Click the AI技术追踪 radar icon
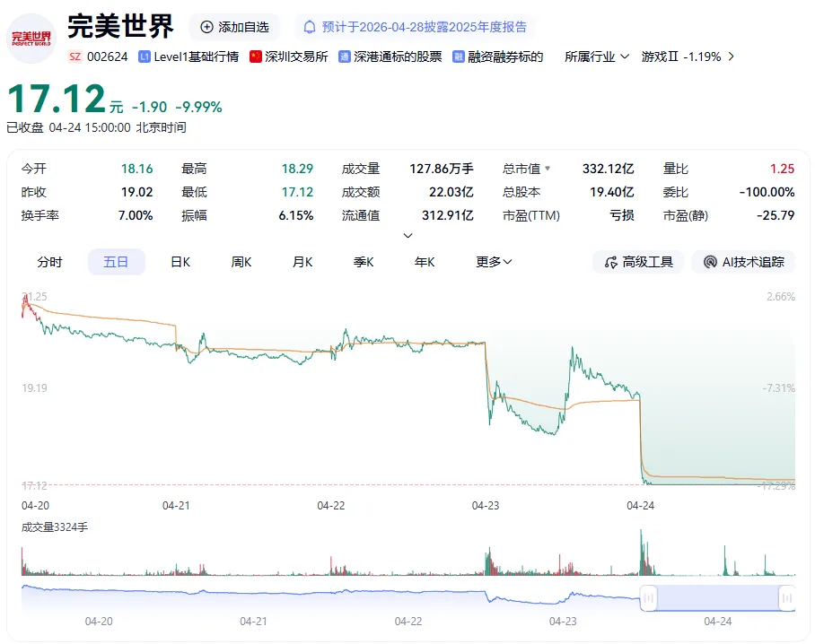The height and width of the screenshot is (644, 815). click(710, 262)
